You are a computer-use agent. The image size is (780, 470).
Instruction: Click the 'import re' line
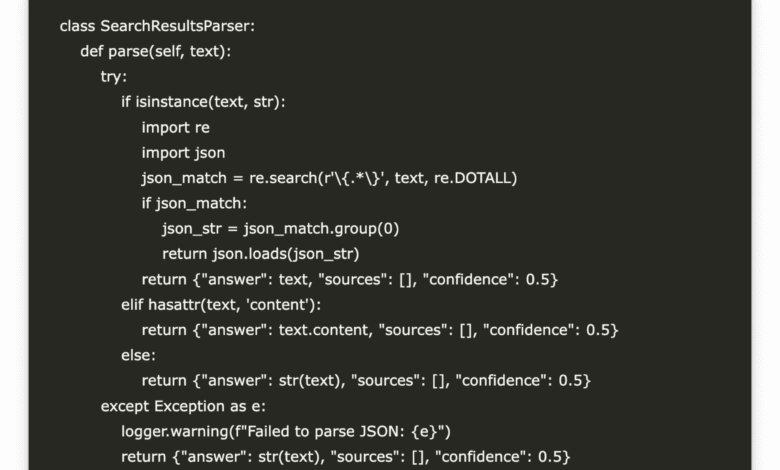tap(175, 127)
